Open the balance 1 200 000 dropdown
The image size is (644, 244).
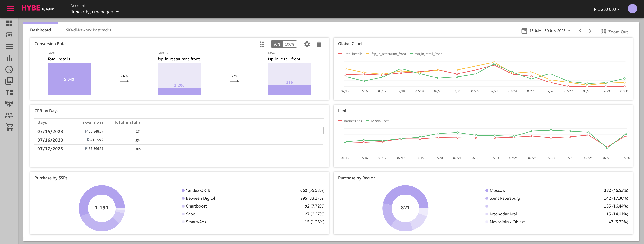[x=606, y=9]
